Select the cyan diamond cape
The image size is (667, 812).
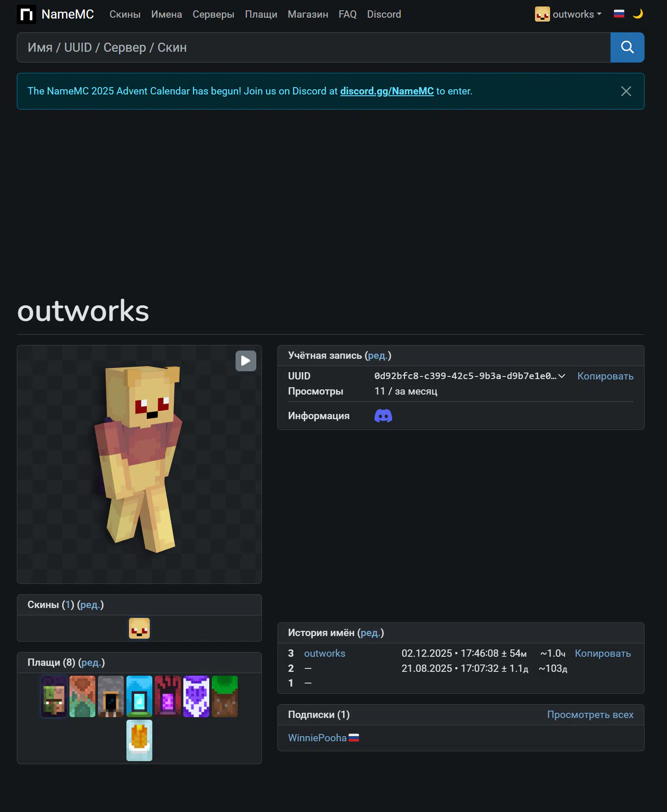pyautogui.click(x=139, y=696)
